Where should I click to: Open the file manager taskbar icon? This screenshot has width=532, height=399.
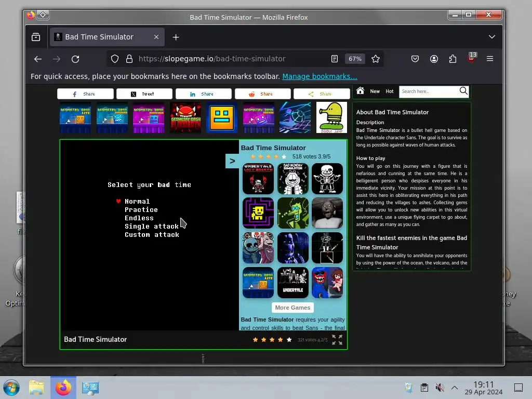(37, 388)
